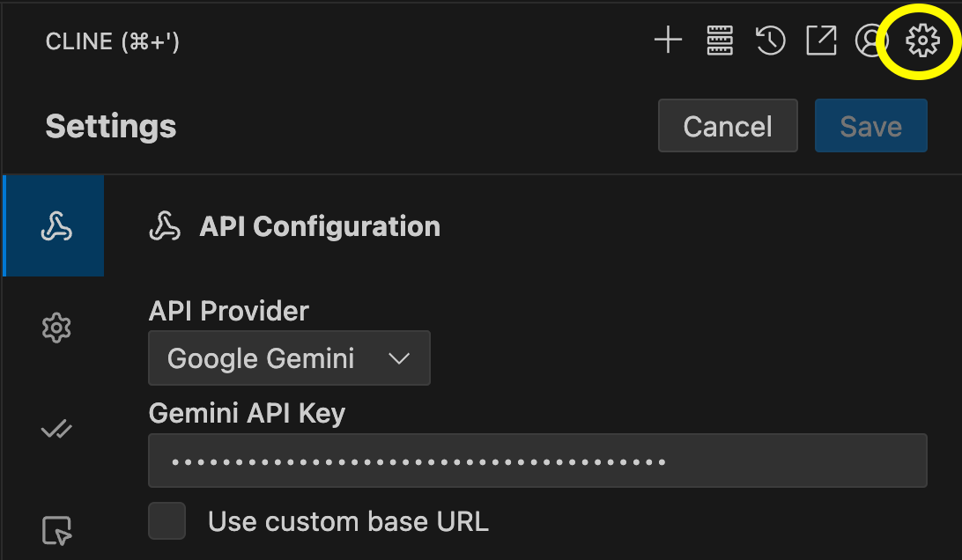Expand the chevron beside Google Gemini

399,358
